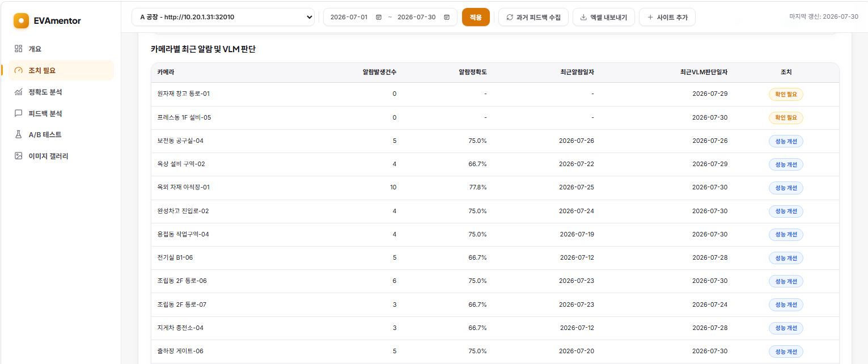Click the 피드백 분석 speech bubble icon

click(x=19, y=113)
